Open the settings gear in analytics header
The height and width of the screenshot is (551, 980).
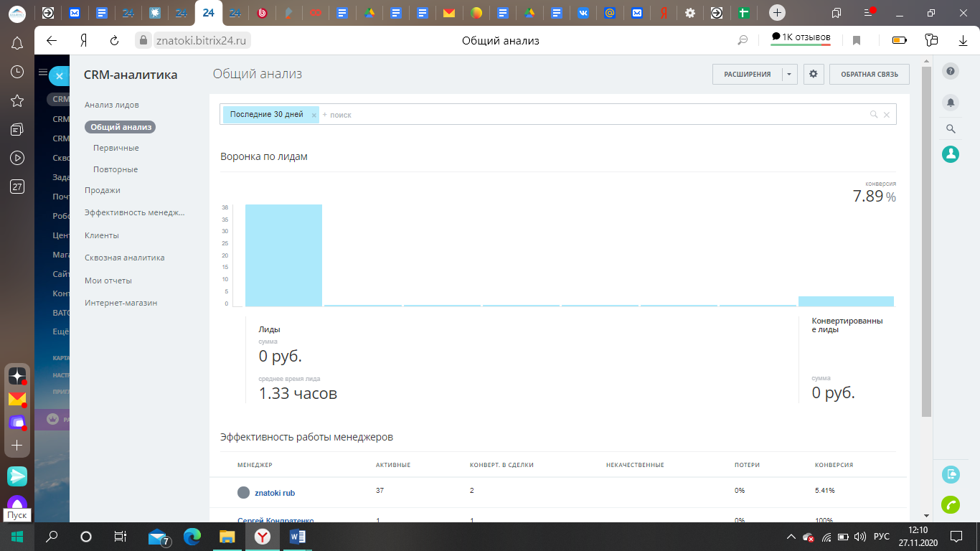coord(814,74)
